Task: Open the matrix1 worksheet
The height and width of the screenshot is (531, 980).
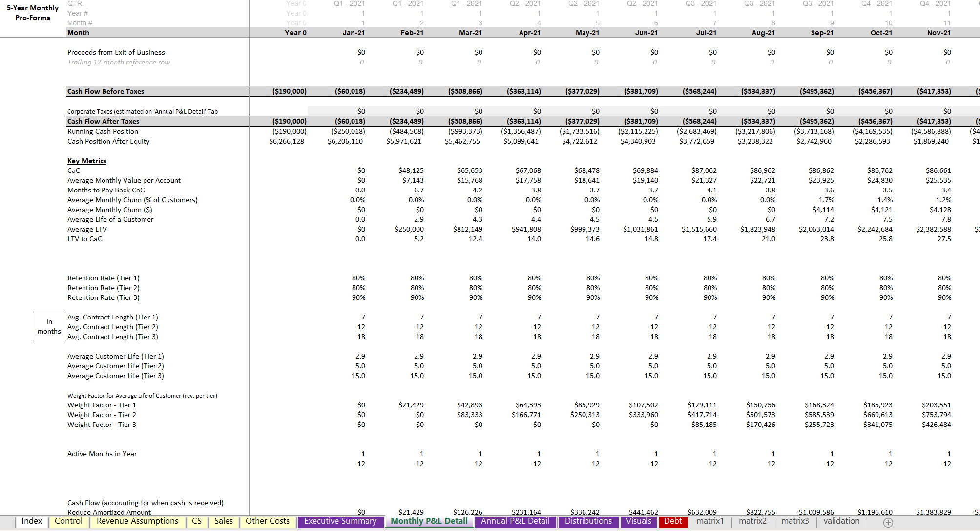Action: pos(709,521)
